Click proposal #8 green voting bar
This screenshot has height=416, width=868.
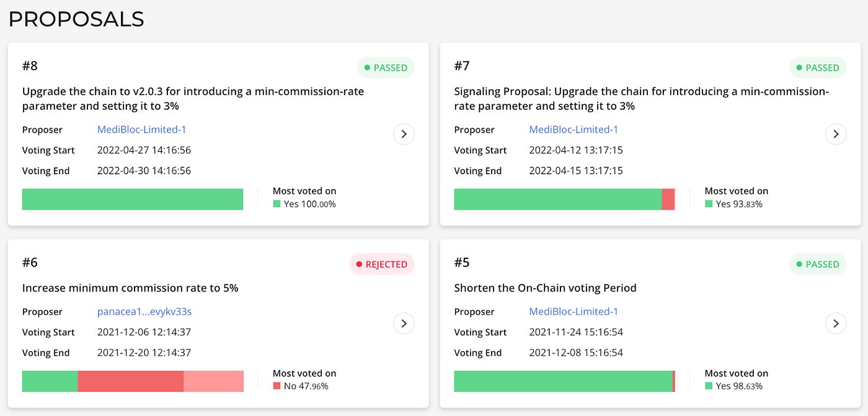tap(132, 200)
